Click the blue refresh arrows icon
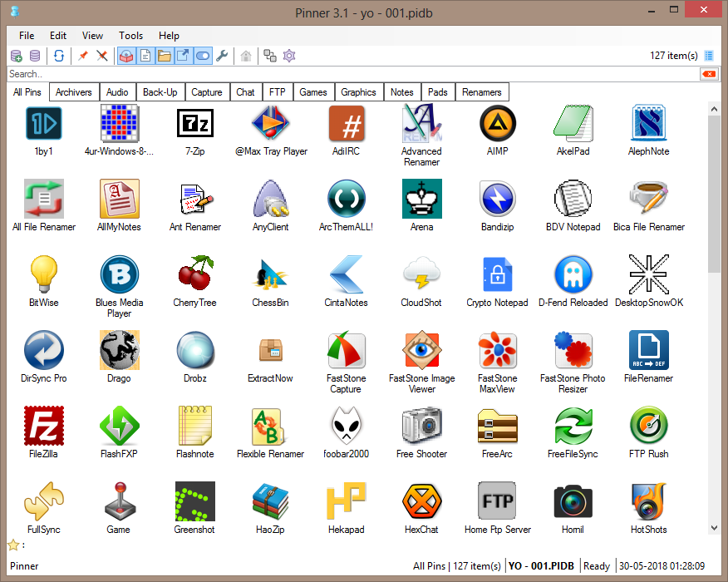Screen dimensions: 728x582 click(58, 57)
